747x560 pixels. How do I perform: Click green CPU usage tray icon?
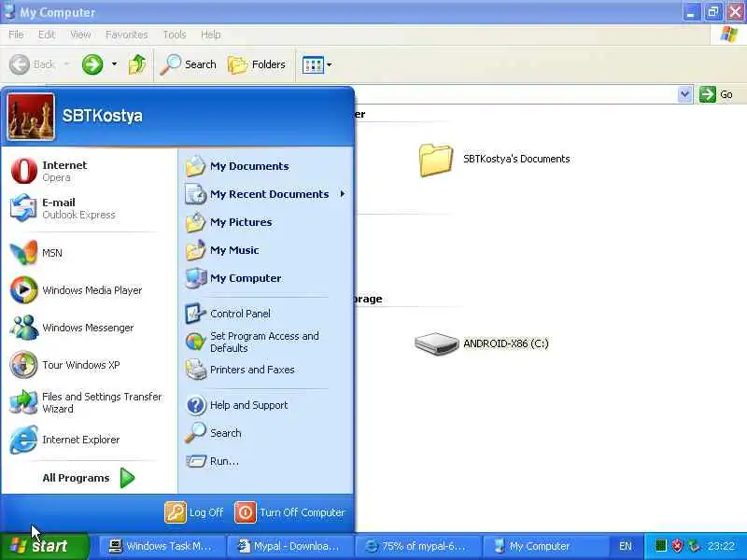[661, 546]
